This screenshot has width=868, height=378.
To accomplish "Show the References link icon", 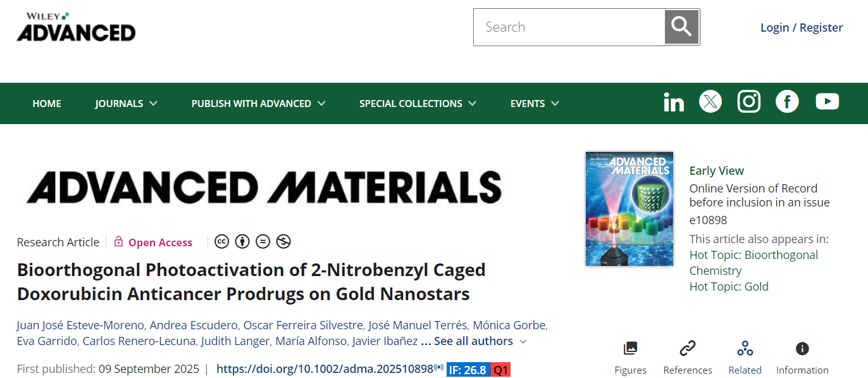I will pyautogui.click(x=687, y=349).
